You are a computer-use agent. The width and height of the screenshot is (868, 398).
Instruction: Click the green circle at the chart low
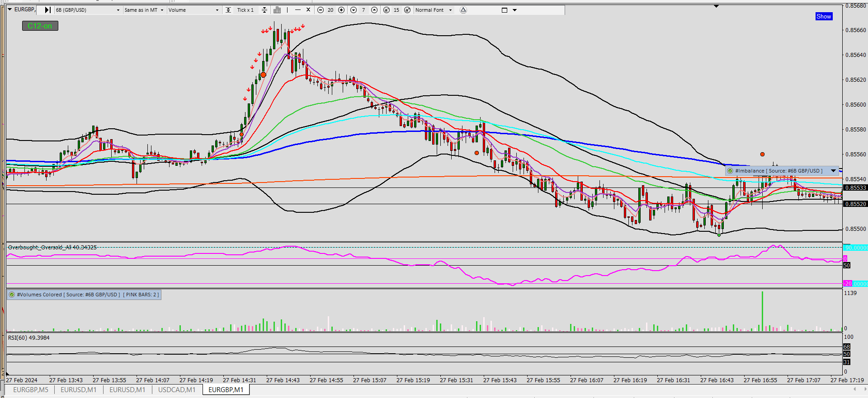pos(719,235)
